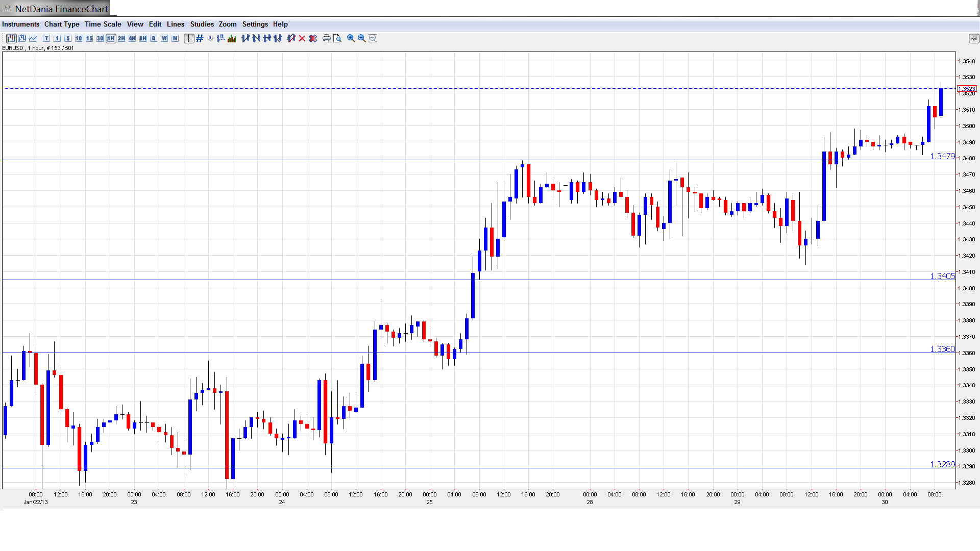Open the Time Scale menu
Image resolution: width=980 pixels, height=551 pixels.
[103, 24]
